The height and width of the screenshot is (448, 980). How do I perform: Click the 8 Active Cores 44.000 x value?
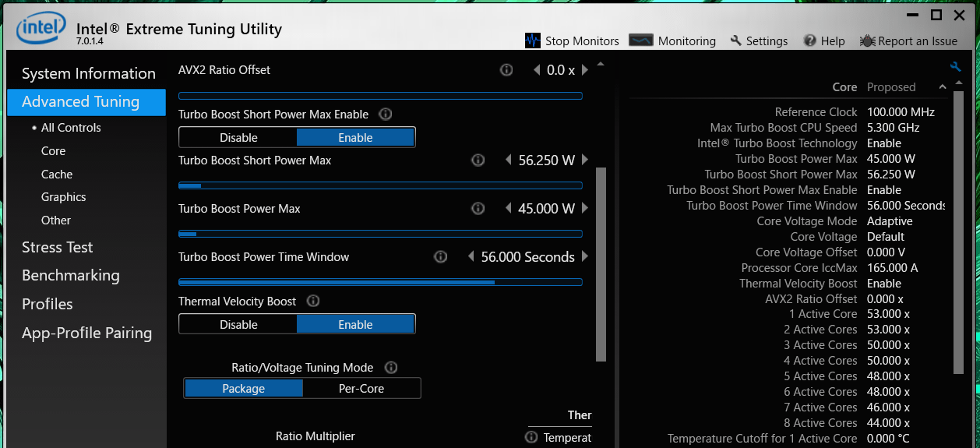[888, 423]
